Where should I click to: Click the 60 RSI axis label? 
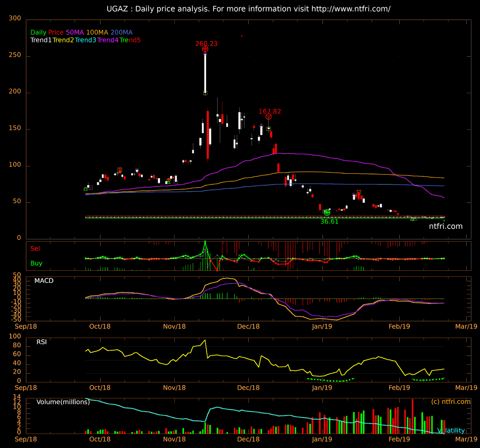[x=16, y=355]
